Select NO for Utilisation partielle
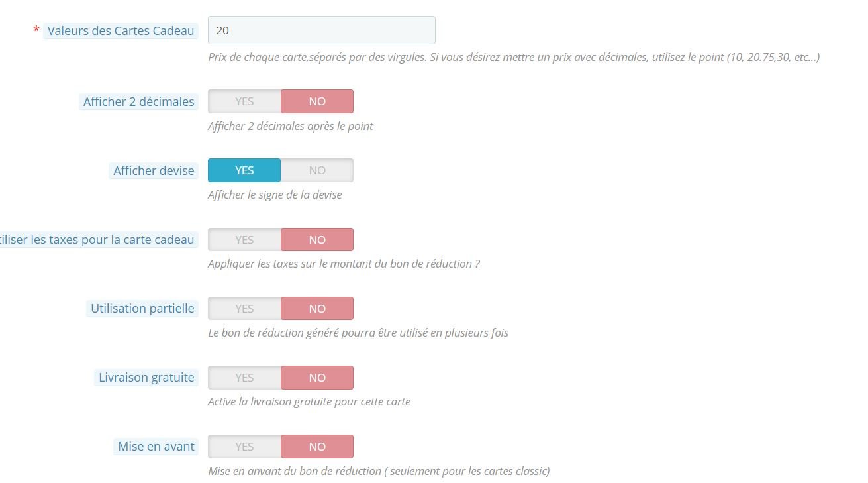 [x=317, y=308]
